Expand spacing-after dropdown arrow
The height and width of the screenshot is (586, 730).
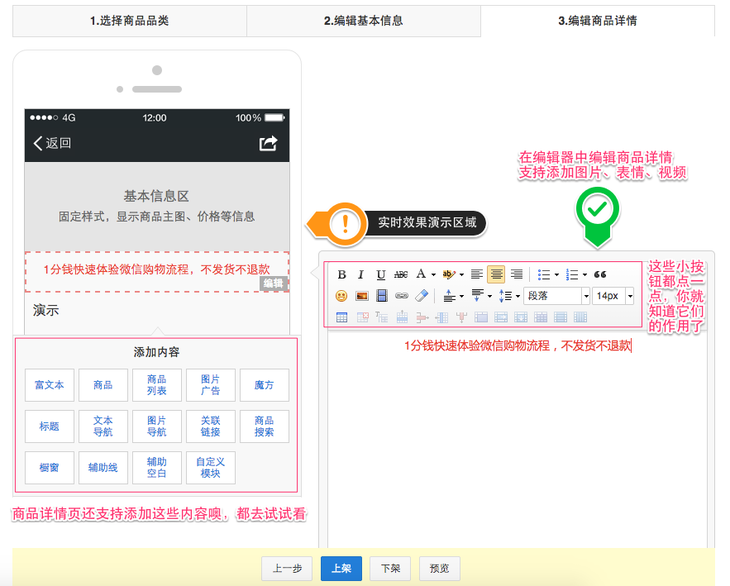click(x=490, y=296)
